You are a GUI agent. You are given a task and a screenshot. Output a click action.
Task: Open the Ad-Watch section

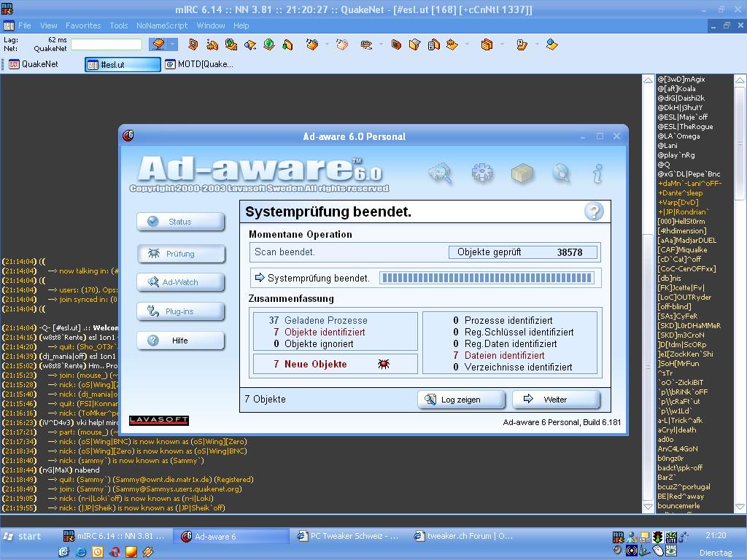pos(180,282)
